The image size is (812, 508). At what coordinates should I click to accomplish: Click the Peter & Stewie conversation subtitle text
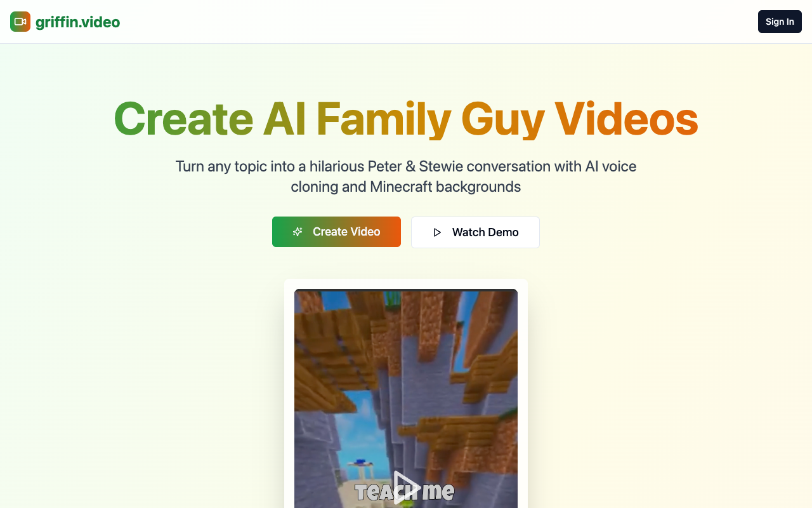point(406,177)
